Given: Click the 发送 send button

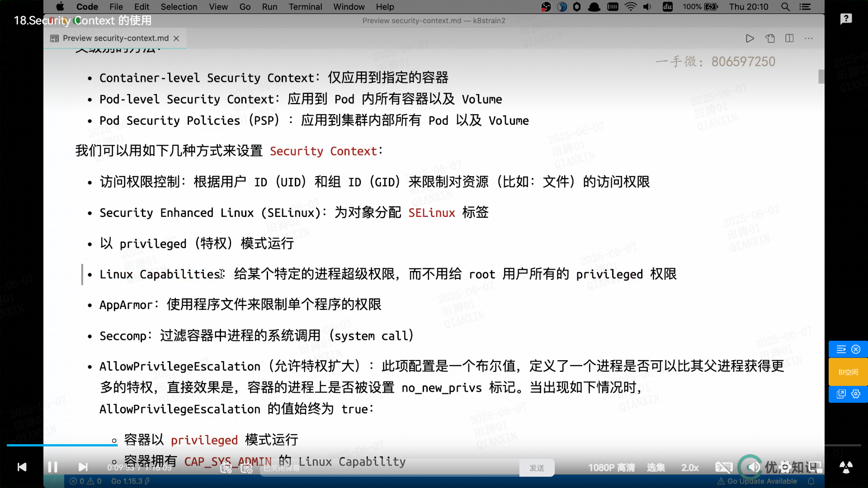Looking at the screenshot, I should point(537,468).
